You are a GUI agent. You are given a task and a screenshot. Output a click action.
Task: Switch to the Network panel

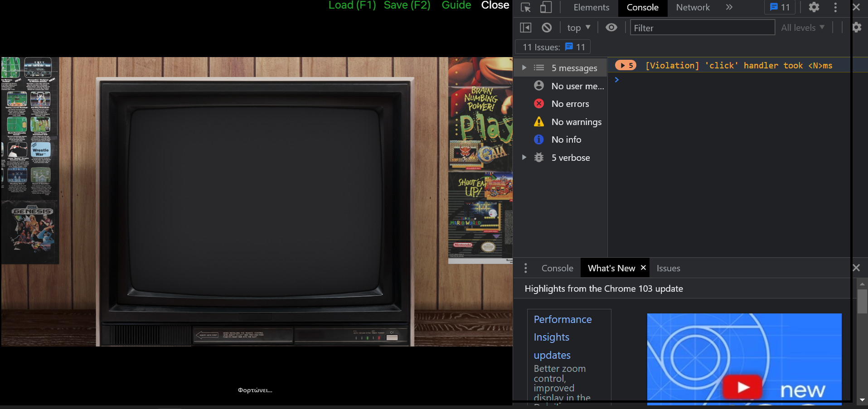[x=693, y=7]
